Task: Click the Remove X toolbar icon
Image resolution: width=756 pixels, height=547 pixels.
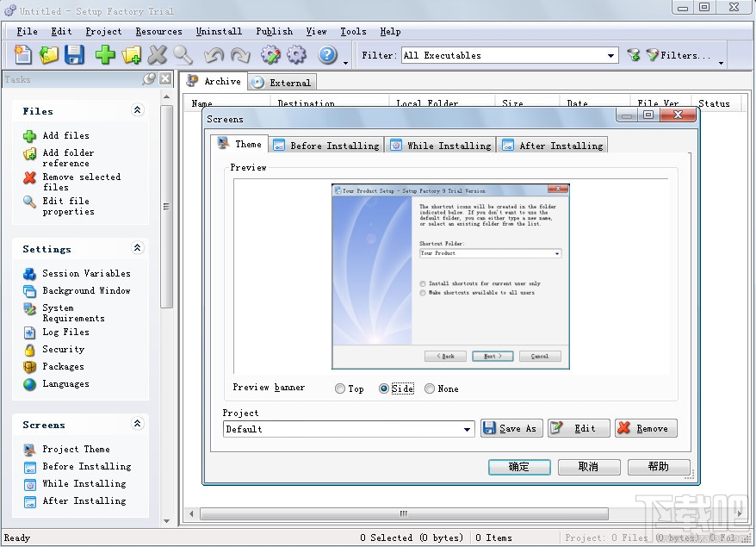Action: (158, 54)
